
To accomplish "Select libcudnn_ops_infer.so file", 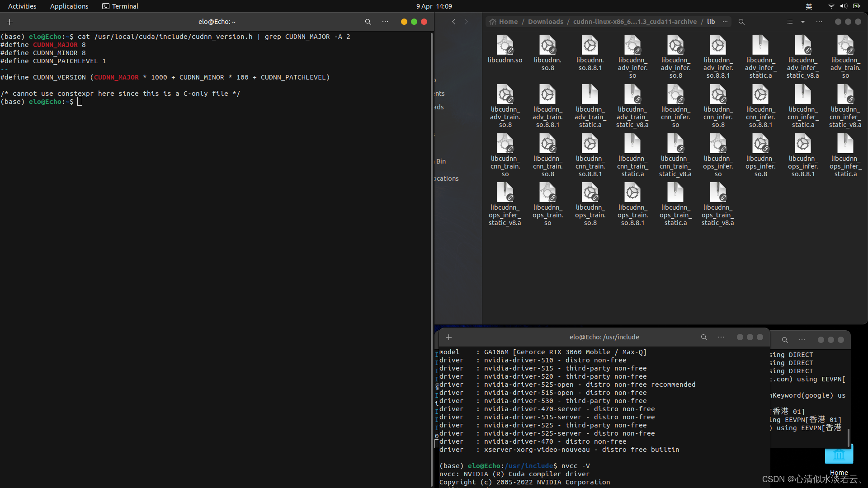I will tap(718, 155).
